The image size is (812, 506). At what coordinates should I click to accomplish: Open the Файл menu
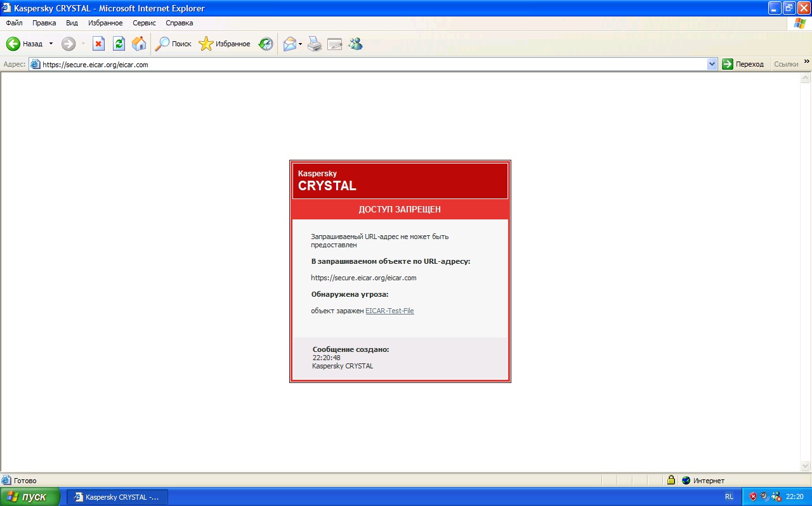coord(14,23)
